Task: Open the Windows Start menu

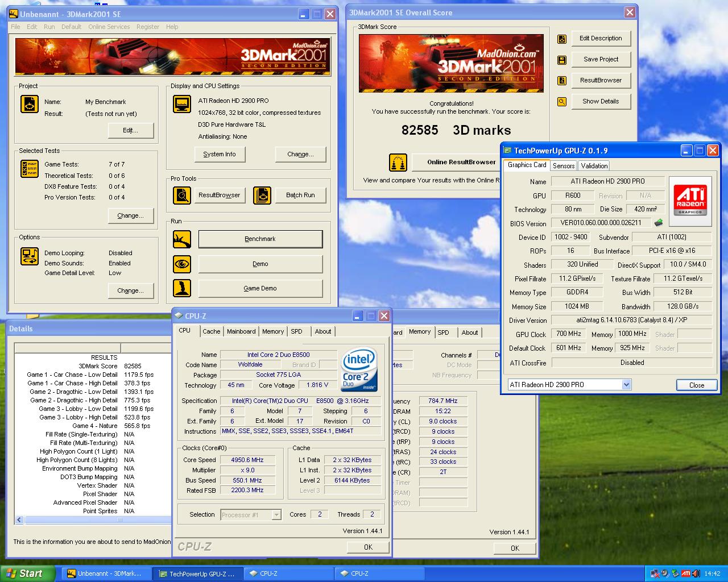Action: [x=28, y=573]
